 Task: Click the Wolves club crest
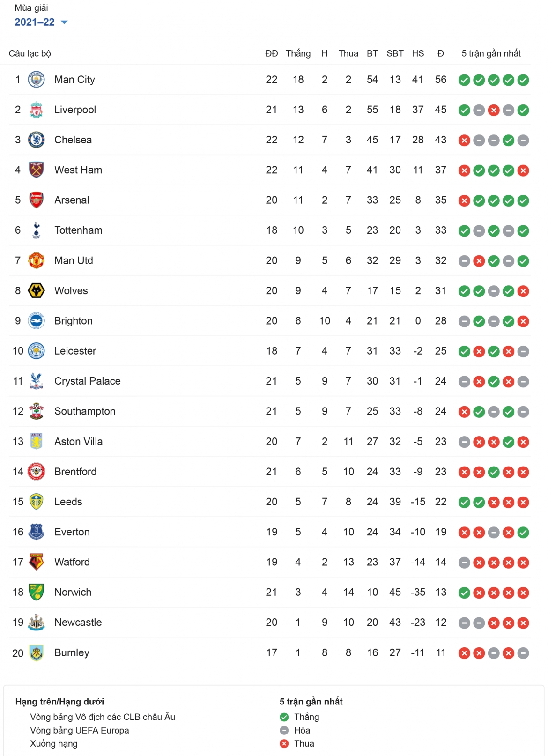coord(36,290)
